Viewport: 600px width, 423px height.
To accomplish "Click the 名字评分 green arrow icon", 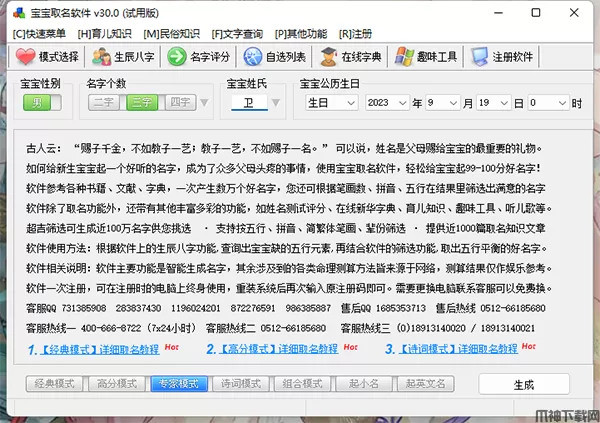I will pos(177,56).
